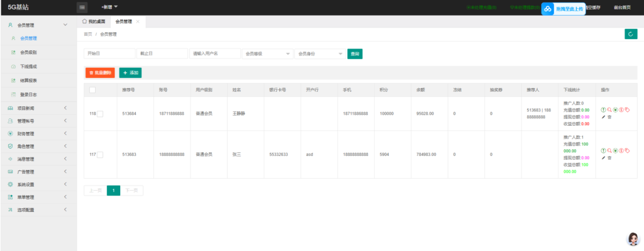Viewport: 644px width, 251px height.
Task: Click the green refresh icon button
Action: (630, 34)
